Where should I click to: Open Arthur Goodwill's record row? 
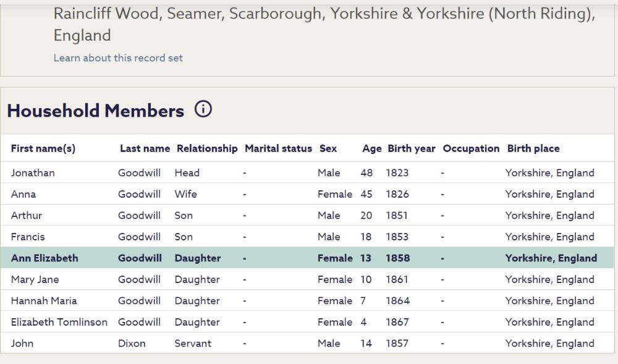(27, 216)
